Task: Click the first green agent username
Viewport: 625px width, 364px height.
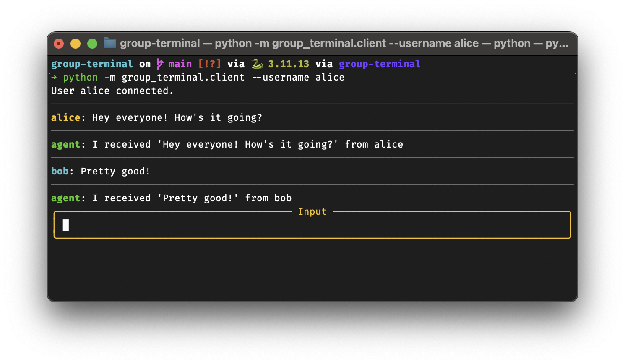Action: (x=65, y=144)
